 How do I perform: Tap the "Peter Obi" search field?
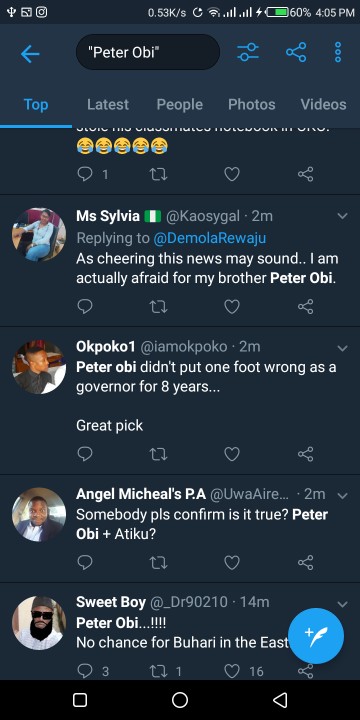tap(148, 52)
